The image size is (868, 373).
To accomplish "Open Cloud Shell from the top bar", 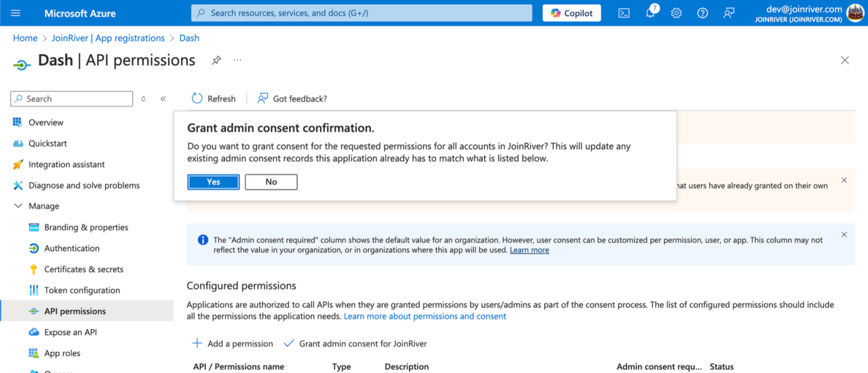I will 624,13.
